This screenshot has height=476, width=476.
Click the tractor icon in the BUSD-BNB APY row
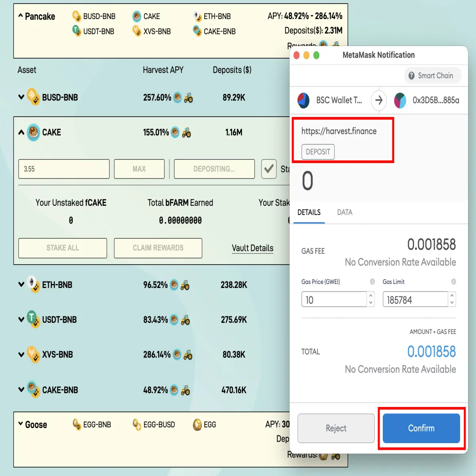pos(188,98)
